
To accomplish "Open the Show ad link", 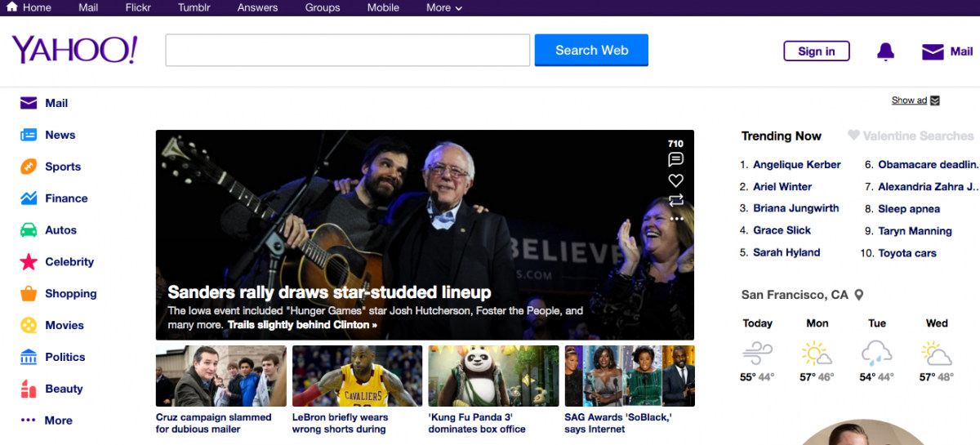I will (x=909, y=100).
